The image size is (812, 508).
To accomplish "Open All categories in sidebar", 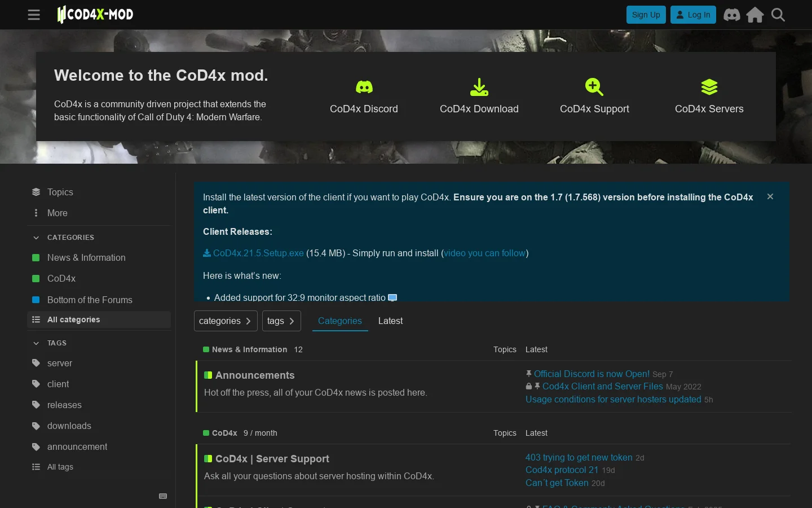I will click(x=99, y=319).
